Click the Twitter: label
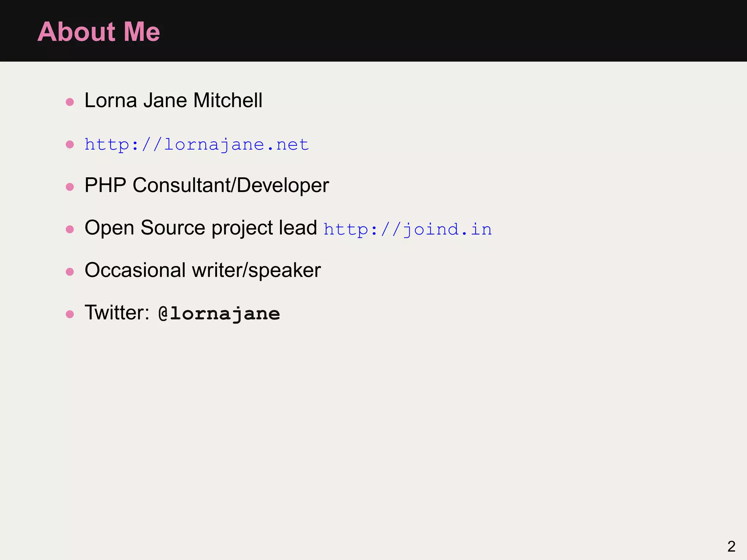This screenshot has width=747, height=560. click(x=117, y=313)
